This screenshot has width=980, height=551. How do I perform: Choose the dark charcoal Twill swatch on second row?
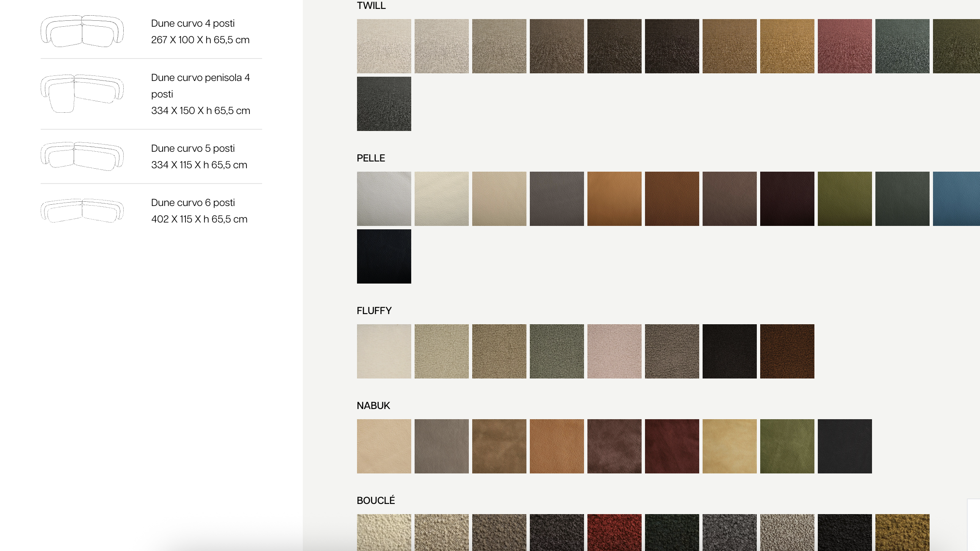(x=384, y=104)
